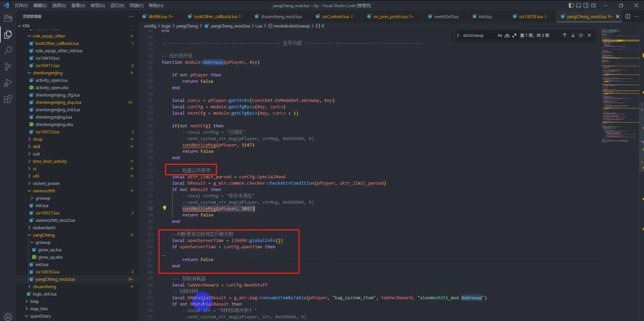Toggle the primary sidebar layout button
Screen dimensions: 644x321
571,5
